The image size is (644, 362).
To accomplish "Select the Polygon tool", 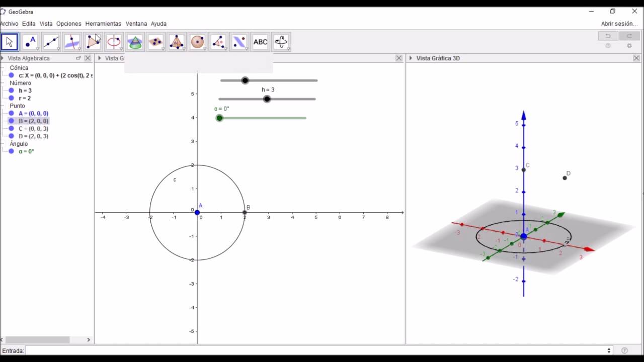I will pyautogui.click(x=93, y=42).
